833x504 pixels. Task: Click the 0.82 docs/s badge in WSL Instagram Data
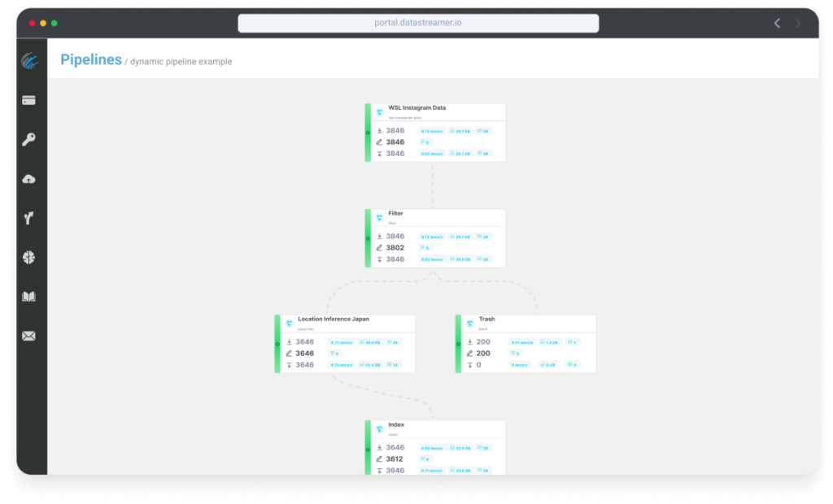(432, 154)
